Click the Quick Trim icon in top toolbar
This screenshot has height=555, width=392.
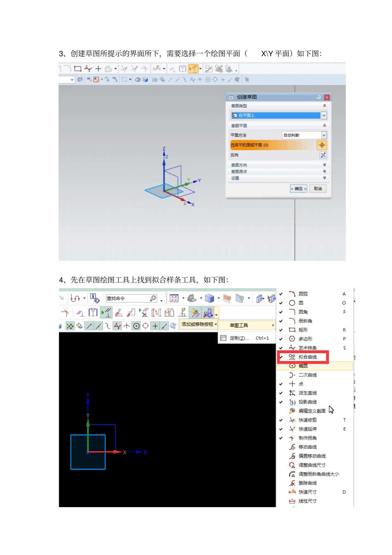tap(124, 68)
